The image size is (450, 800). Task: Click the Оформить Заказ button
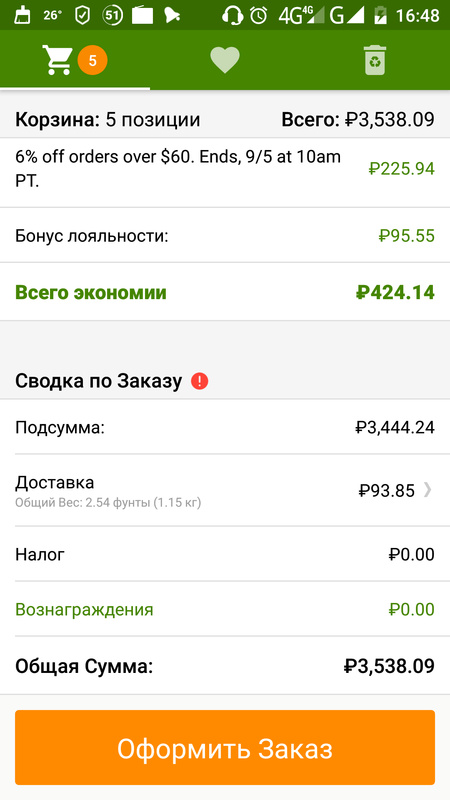point(225,747)
